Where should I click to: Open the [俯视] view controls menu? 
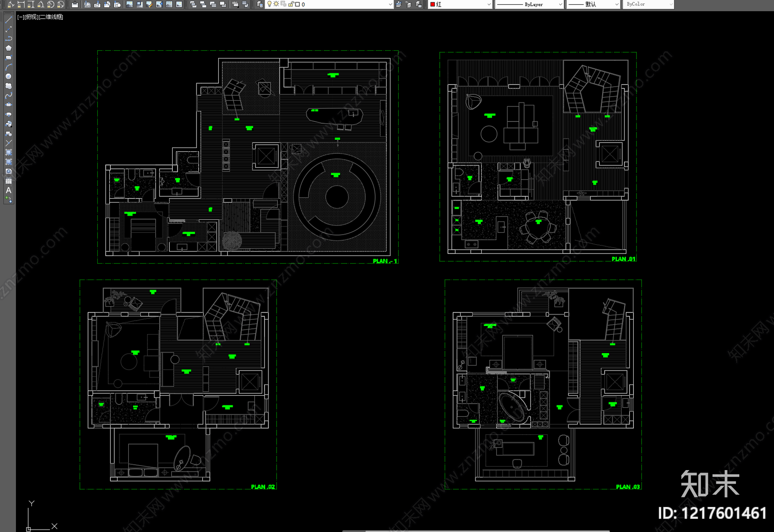coord(31,17)
